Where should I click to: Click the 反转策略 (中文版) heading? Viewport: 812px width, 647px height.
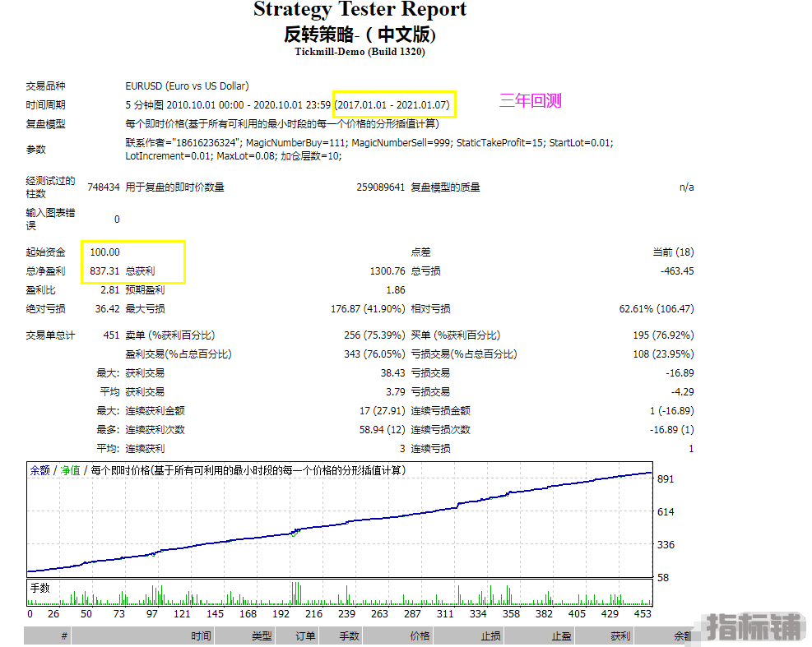pyautogui.click(x=360, y=35)
